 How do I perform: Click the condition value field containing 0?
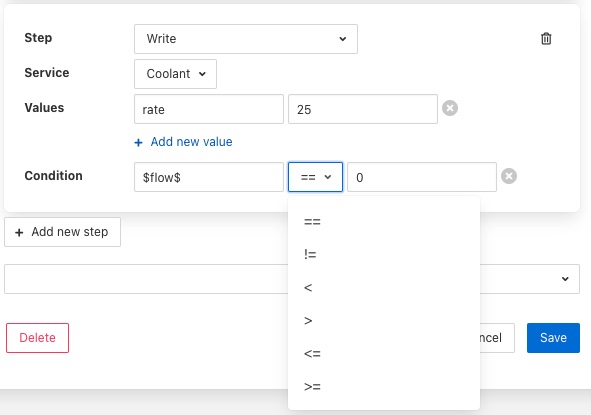[x=422, y=177]
